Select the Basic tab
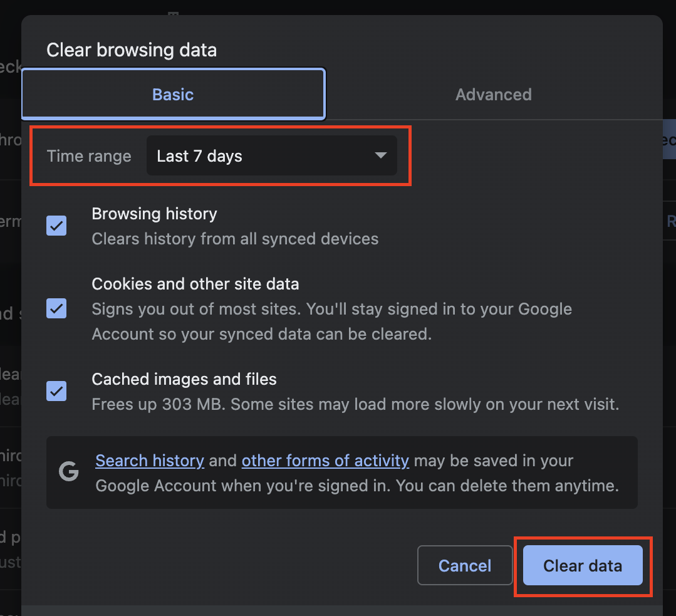 pos(173,94)
